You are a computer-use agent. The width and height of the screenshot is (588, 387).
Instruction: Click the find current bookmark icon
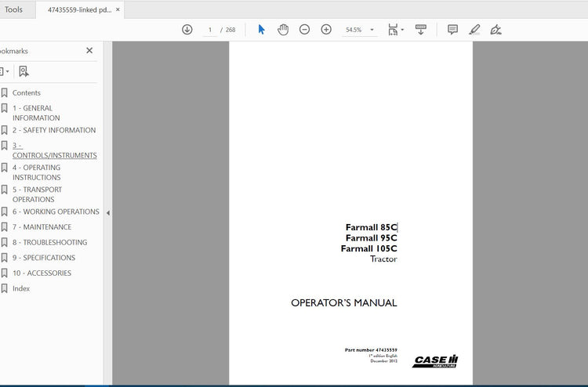coord(24,71)
